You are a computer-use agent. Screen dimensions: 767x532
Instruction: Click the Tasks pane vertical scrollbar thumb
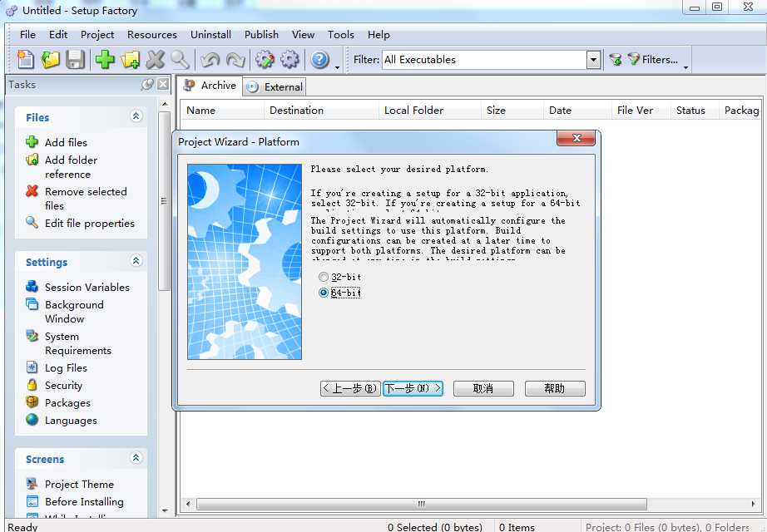click(x=165, y=201)
